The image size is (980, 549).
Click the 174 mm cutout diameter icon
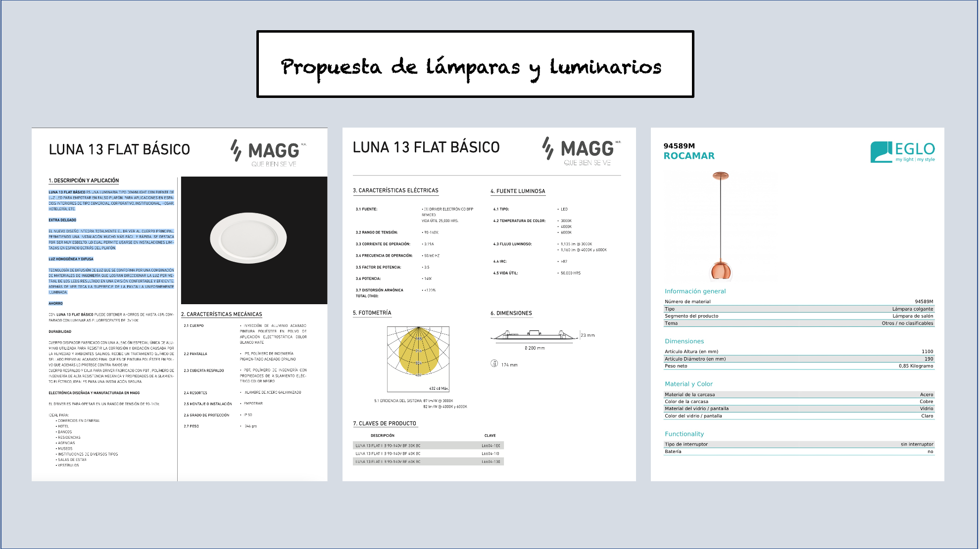494,364
